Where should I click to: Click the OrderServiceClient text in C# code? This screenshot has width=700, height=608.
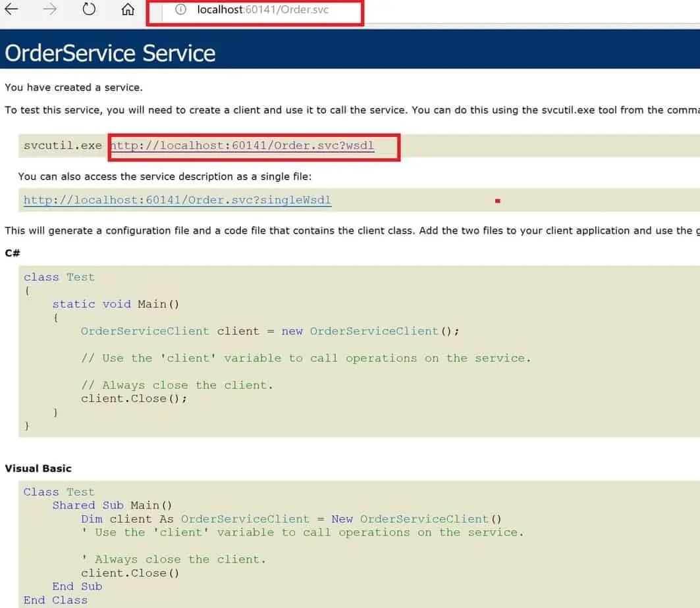(145, 331)
